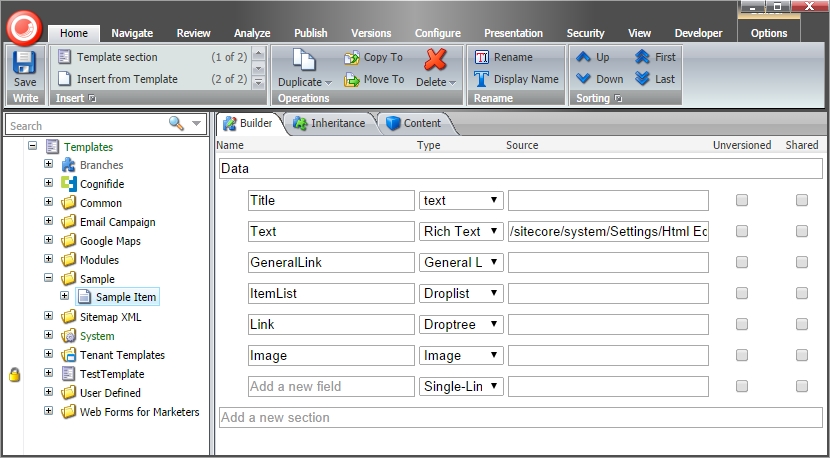Click the Add a new field box
Viewport: 830px width, 458px height.
(331, 386)
